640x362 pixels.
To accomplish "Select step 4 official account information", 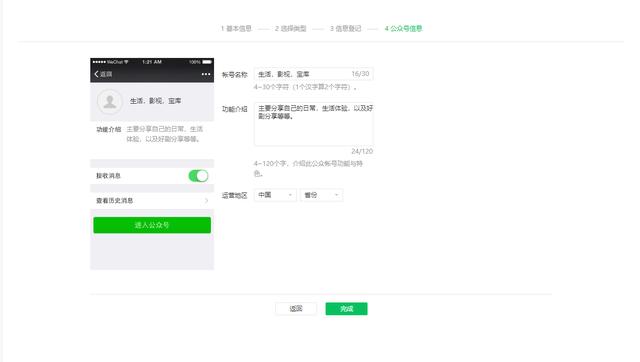I will (x=403, y=29).
